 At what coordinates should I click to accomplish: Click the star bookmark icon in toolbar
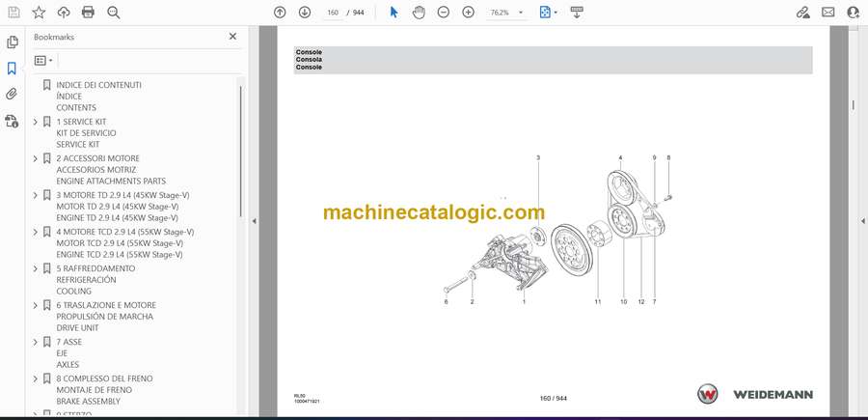coord(39,13)
